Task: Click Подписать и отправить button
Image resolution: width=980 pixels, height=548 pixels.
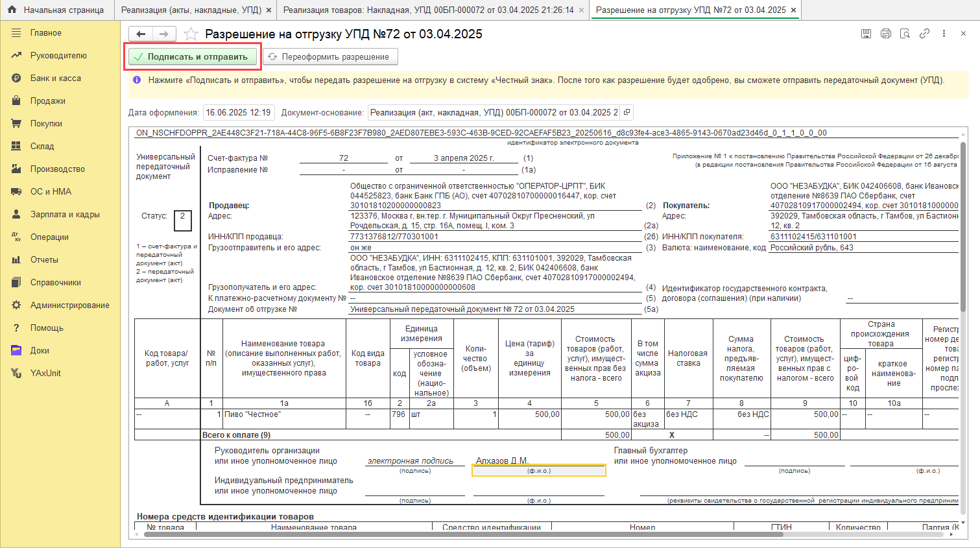Action: 193,56
